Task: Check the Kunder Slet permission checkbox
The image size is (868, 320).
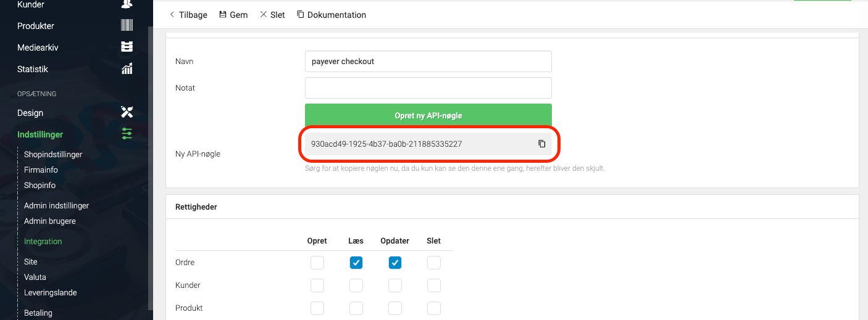Action: tap(434, 285)
